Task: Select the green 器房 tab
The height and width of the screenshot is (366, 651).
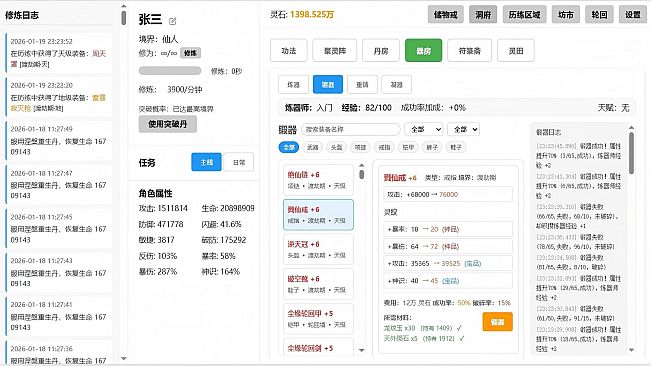Action: (x=423, y=51)
